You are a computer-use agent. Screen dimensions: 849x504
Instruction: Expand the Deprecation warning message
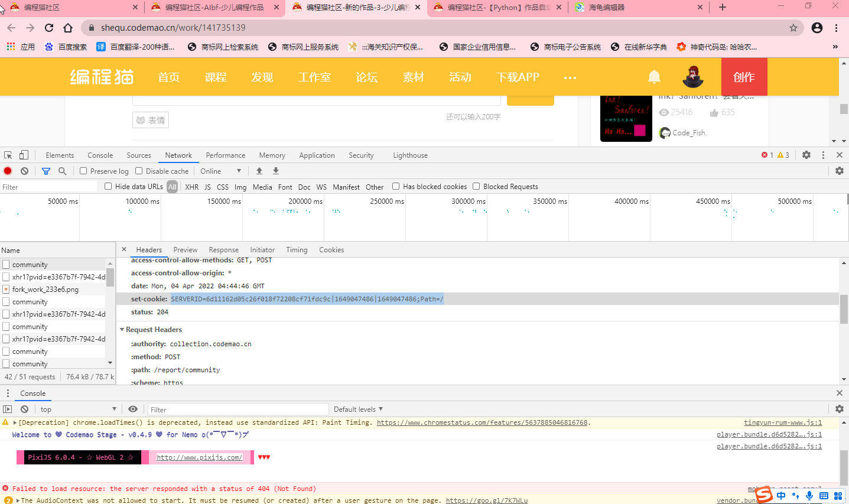(x=15, y=422)
